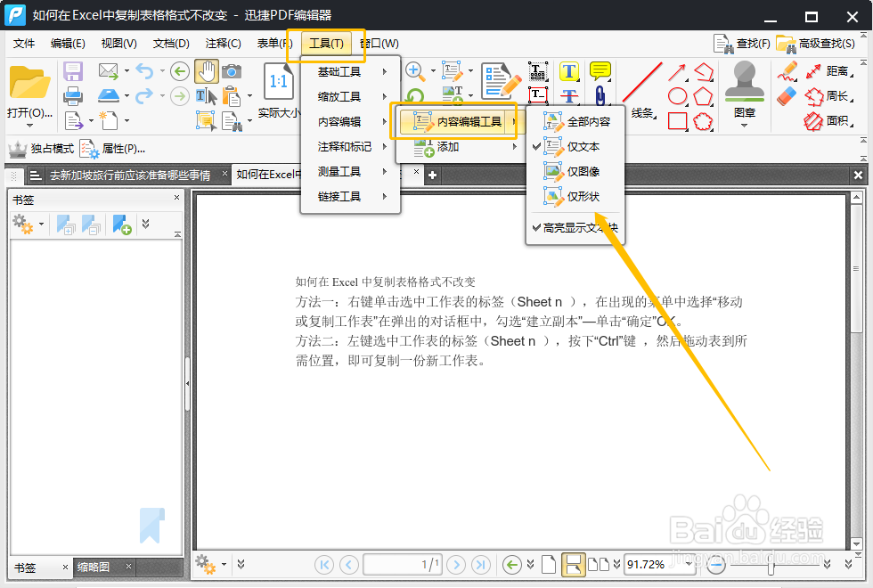Viewport: 873px width, 588px height.
Task: Open the 注释(C) menu
Action: click(x=224, y=44)
